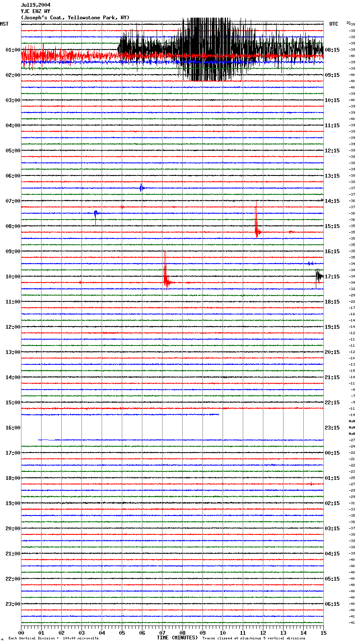
Task: Click the 04:15 UTC time label
Action: click(x=332, y=554)
